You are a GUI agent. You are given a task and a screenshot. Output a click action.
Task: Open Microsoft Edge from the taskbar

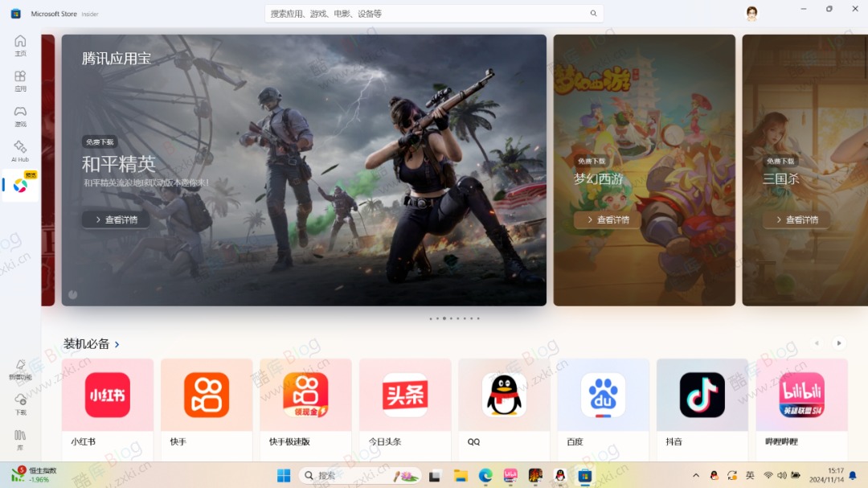pos(485,475)
